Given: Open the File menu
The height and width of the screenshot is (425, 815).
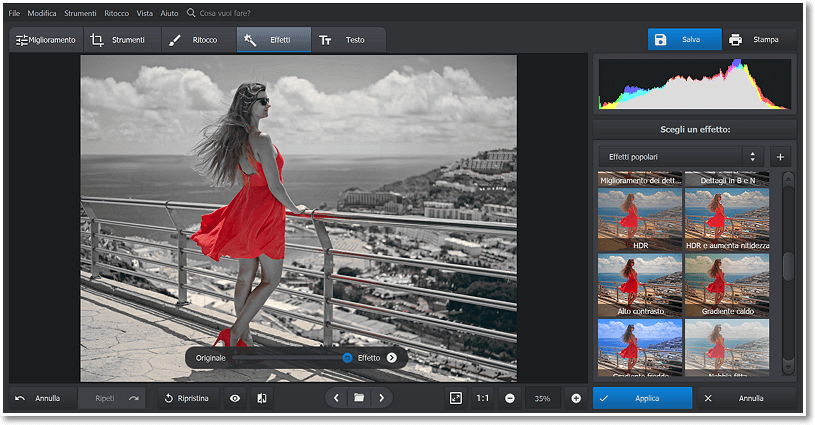Looking at the screenshot, I should pos(14,13).
